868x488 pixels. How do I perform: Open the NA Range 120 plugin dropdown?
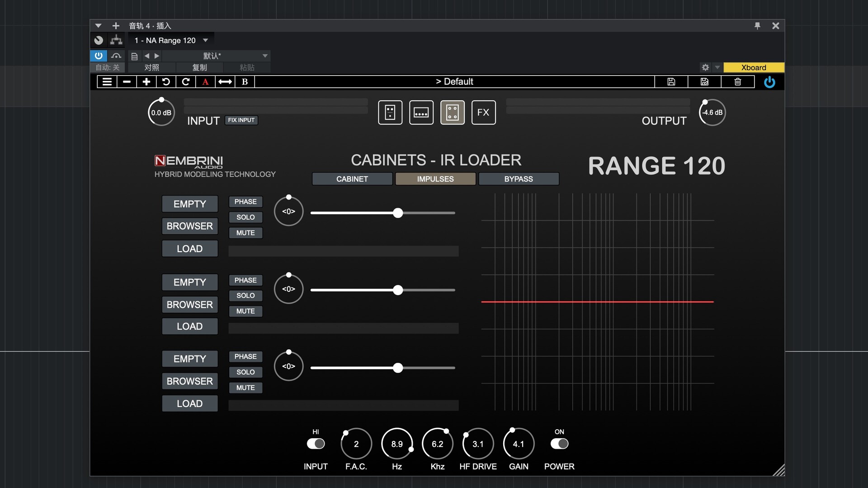pyautogui.click(x=205, y=40)
